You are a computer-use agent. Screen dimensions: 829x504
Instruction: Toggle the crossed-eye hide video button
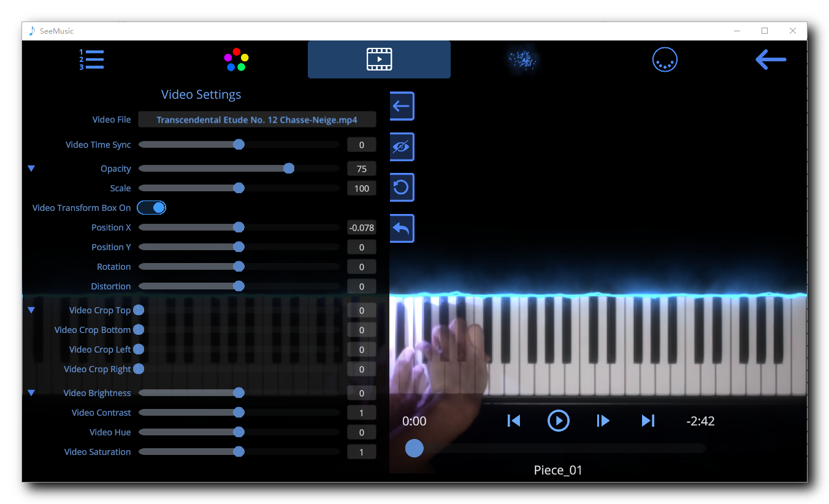click(402, 147)
